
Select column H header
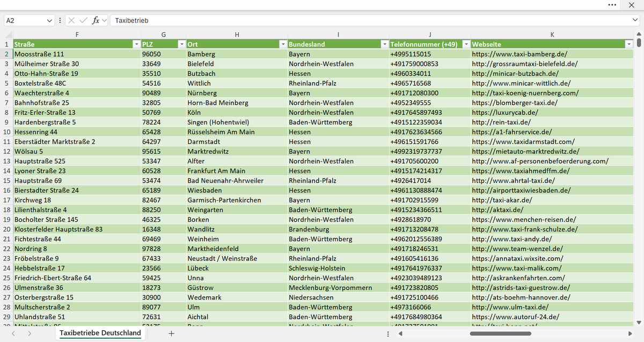coord(237,34)
